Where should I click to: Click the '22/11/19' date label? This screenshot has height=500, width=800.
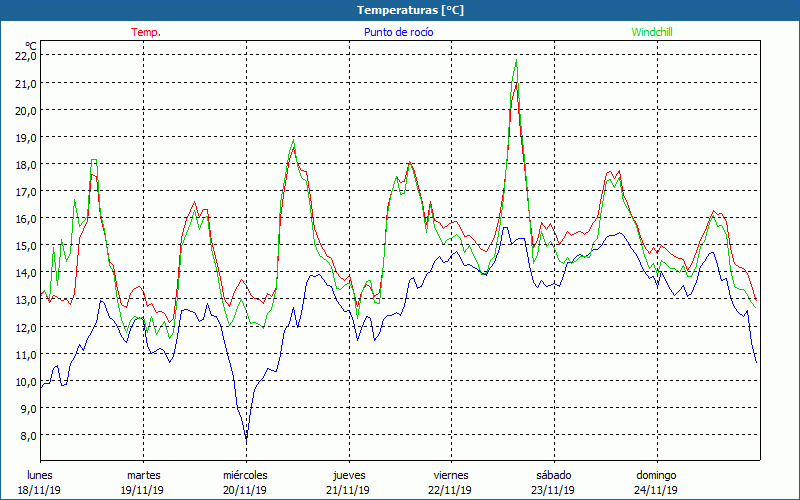coord(451,490)
